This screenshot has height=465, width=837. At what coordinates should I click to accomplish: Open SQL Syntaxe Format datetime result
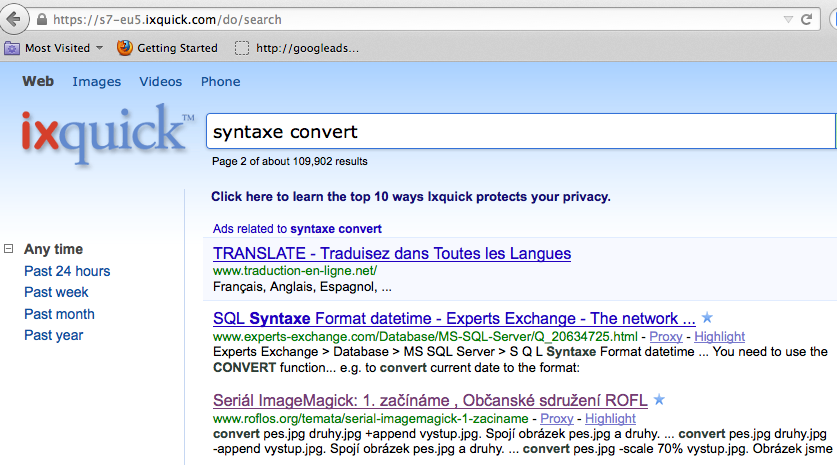pos(454,319)
